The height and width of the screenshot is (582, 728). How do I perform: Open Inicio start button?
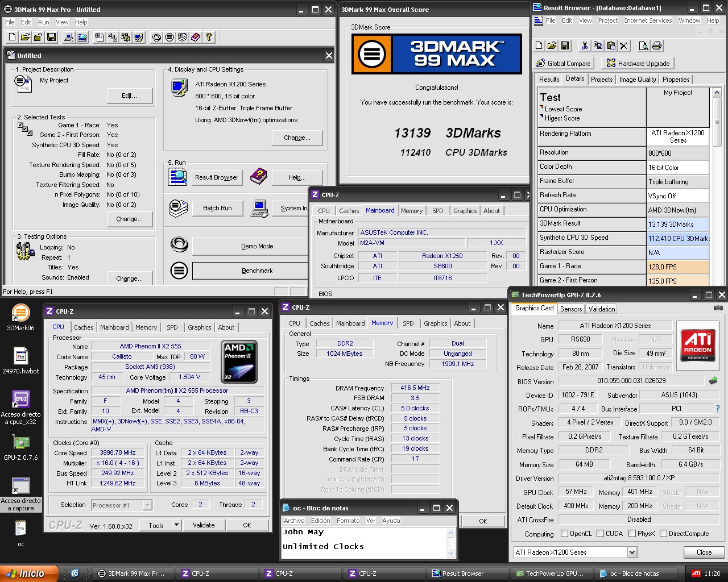point(30,573)
